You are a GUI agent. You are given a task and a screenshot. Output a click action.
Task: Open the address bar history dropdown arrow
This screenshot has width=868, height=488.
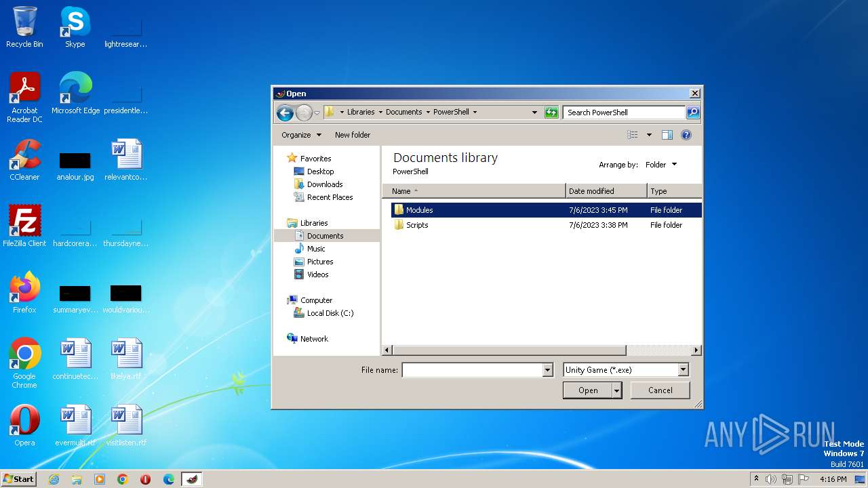(x=534, y=113)
